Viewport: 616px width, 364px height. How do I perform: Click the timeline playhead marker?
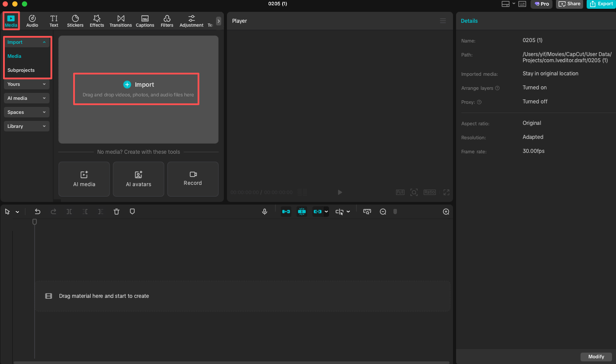tap(35, 222)
